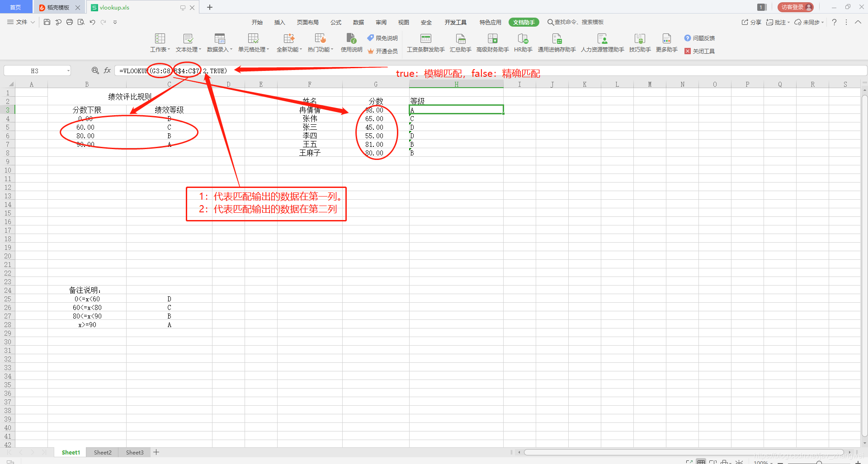Open the 工资条群发助手 payslip assistant
Viewport: 868px width, 464px height.
pos(425,43)
